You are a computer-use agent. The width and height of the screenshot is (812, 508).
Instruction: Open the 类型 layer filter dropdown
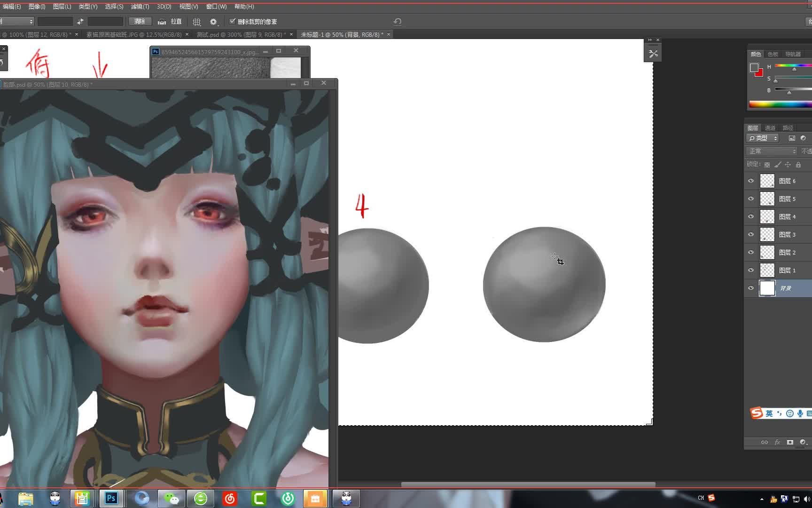click(762, 138)
